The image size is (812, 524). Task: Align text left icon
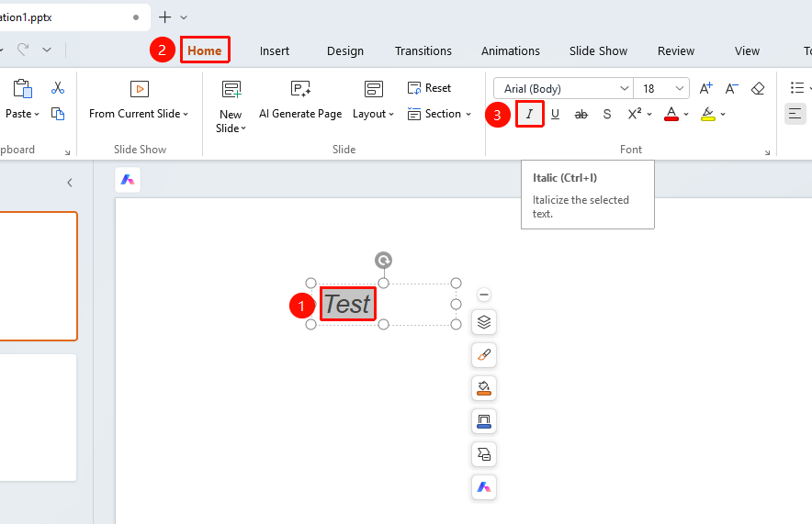[x=795, y=114]
